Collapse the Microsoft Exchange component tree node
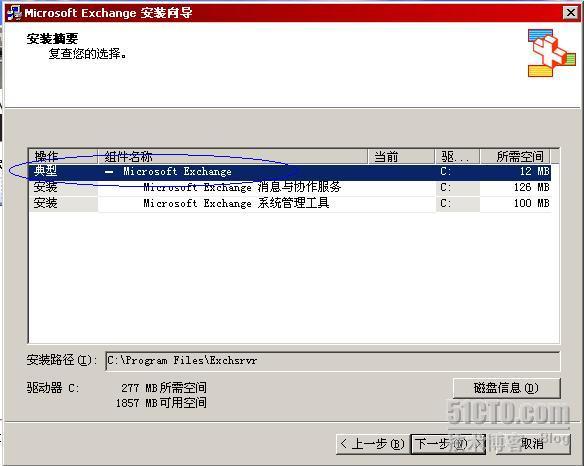The height and width of the screenshot is (466, 584). tap(109, 172)
